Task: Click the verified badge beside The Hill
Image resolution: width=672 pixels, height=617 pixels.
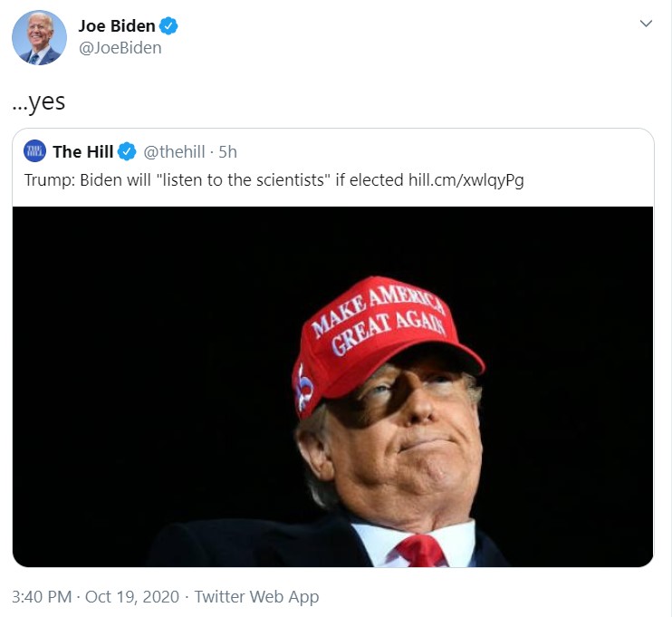Action: [x=128, y=151]
